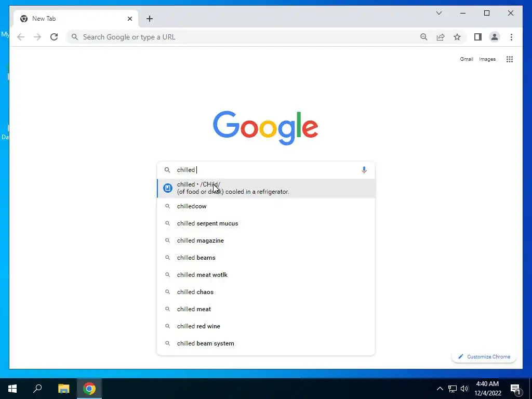Screen dimensions: 532x399
Task: Click the Customize Chrome button
Action: [484, 356]
